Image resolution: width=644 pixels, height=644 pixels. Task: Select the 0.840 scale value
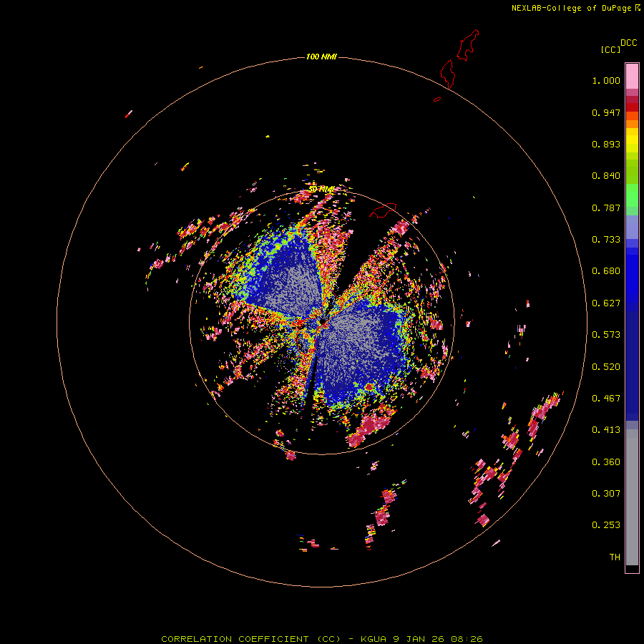point(606,176)
